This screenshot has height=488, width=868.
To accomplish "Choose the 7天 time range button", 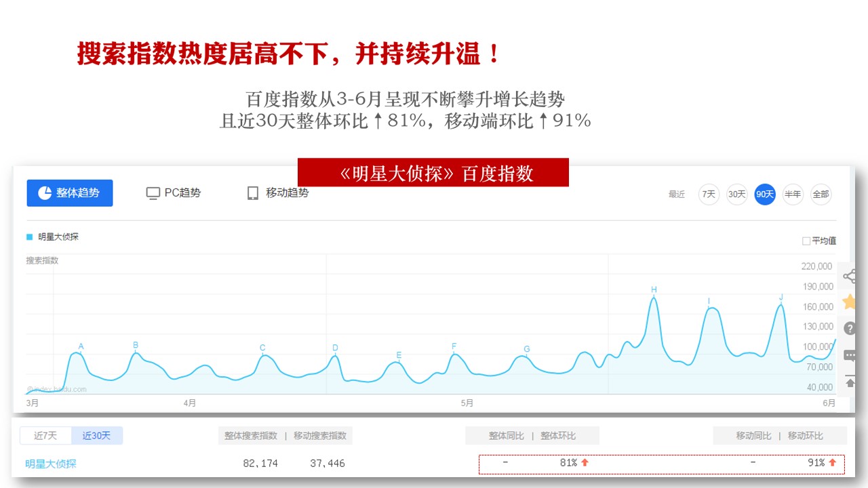I will tap(709, 194).
